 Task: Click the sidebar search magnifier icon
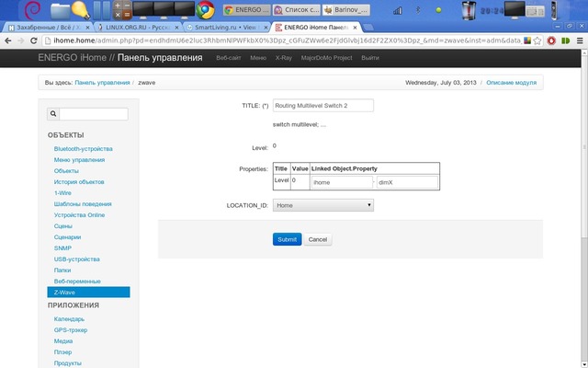tap(53, 114)
